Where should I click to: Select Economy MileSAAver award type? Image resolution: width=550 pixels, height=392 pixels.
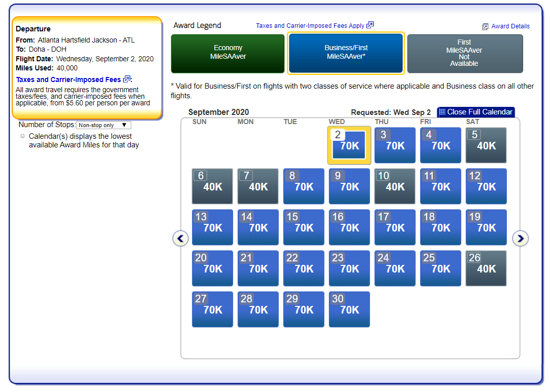(228, 54)
